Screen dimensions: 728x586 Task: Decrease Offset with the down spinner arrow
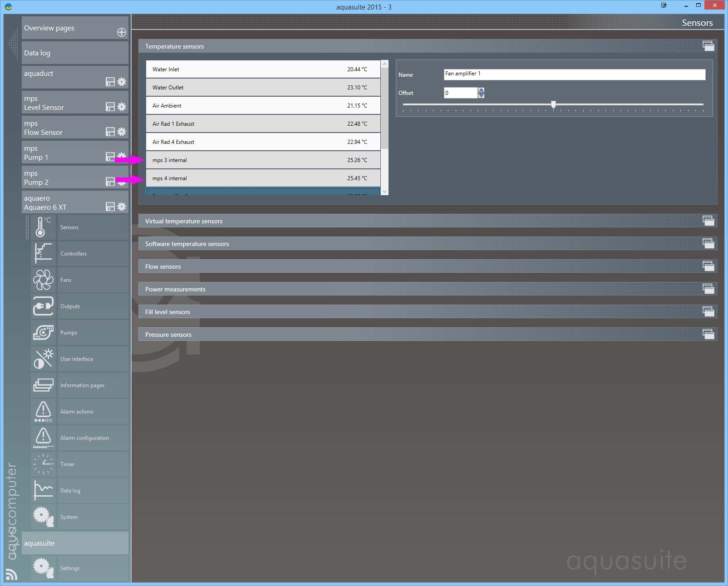481,95
